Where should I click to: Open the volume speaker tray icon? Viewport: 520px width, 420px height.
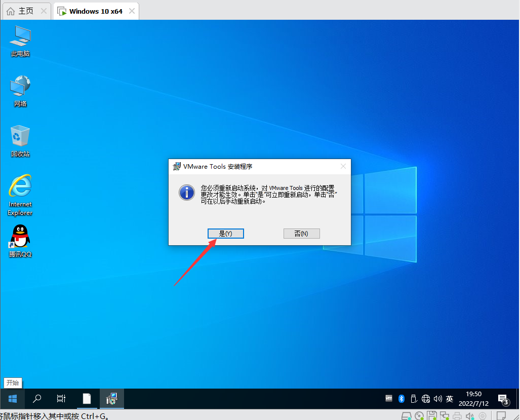coord(438,398)
